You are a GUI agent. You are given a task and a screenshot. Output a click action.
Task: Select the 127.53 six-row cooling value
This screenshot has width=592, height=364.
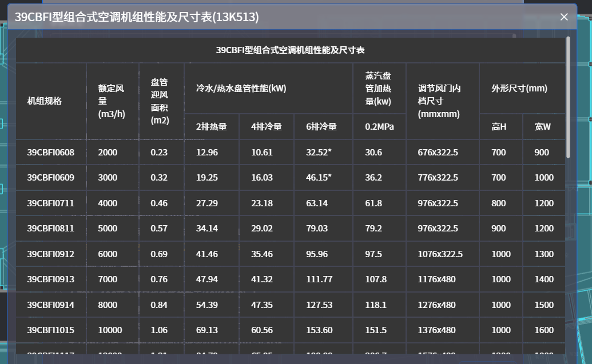click(x=319, y=305)
